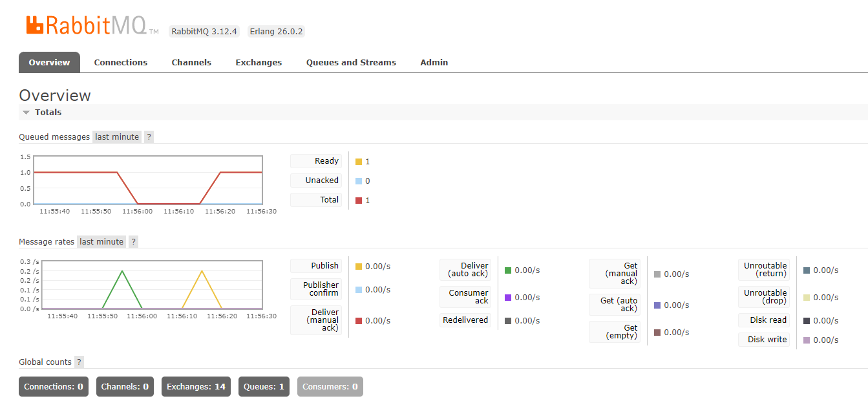This screenshot has width=868, height=405.
Task: Click the Overview page heading
Action: point(55,95)
